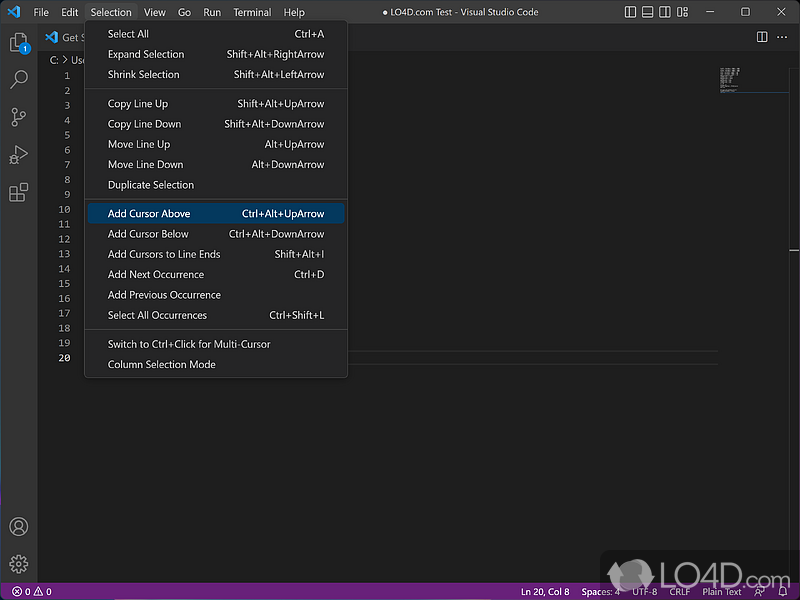
Task: Click the C: breadcrumb segment
Action: 54,60
